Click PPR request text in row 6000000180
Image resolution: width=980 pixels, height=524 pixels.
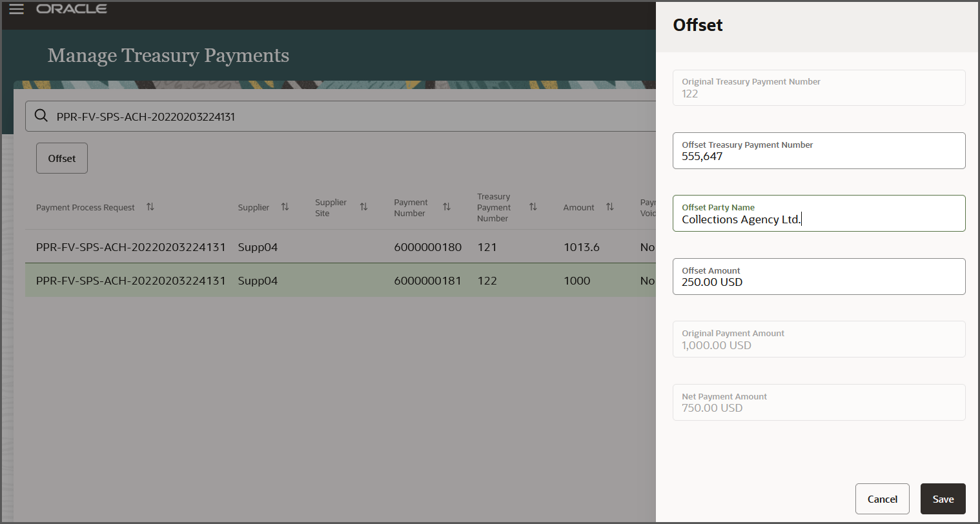point(131,247)
